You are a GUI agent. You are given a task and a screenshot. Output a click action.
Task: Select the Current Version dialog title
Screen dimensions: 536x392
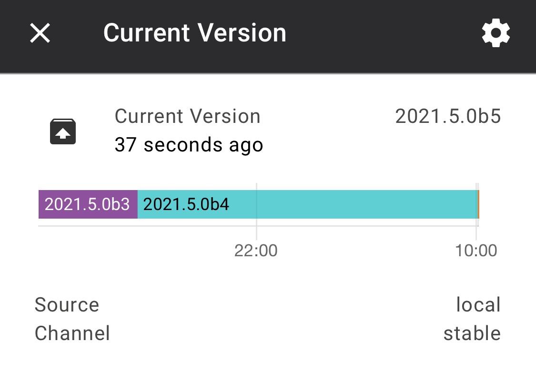(x=195, y=32)
